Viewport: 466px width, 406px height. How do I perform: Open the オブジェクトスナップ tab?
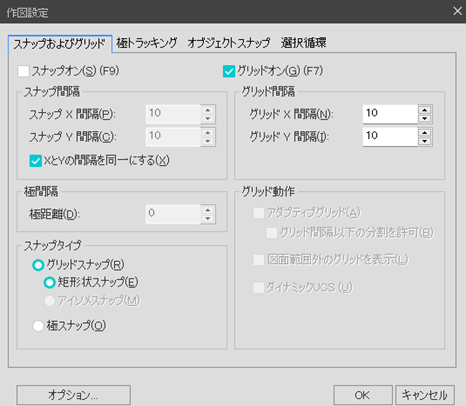click(x=229, y=43)
